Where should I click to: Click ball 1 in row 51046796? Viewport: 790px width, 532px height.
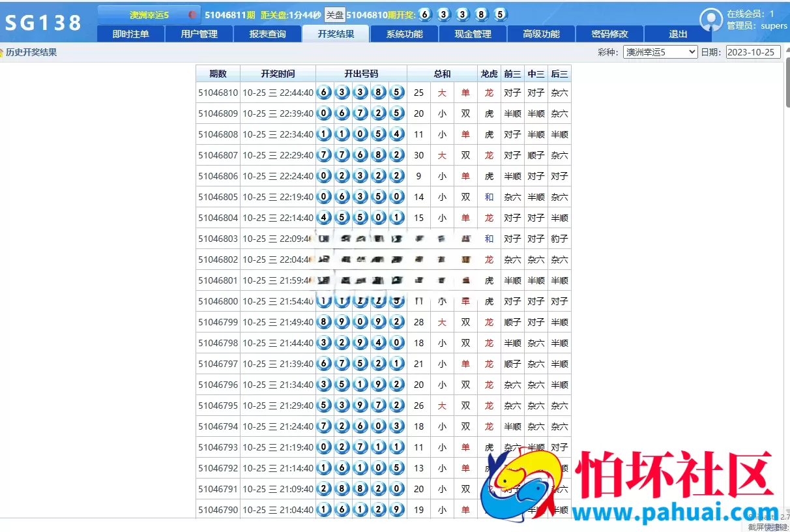(361, 385)
